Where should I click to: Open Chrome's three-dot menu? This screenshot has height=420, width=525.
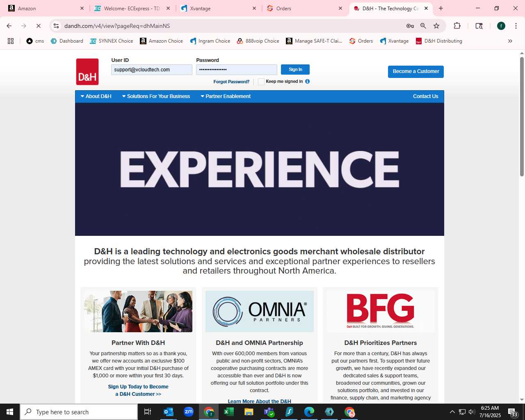tap(516, 26)
